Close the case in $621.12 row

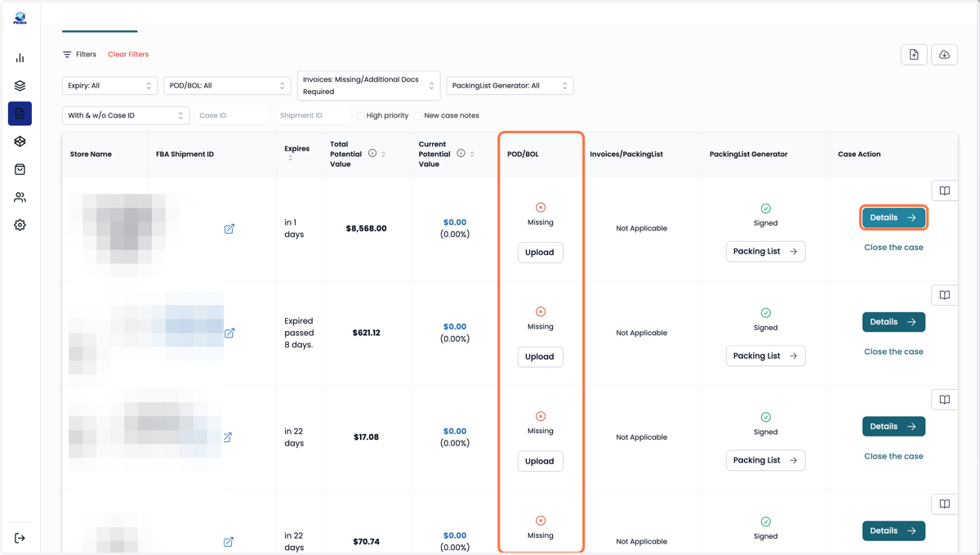tap(893, 352)
